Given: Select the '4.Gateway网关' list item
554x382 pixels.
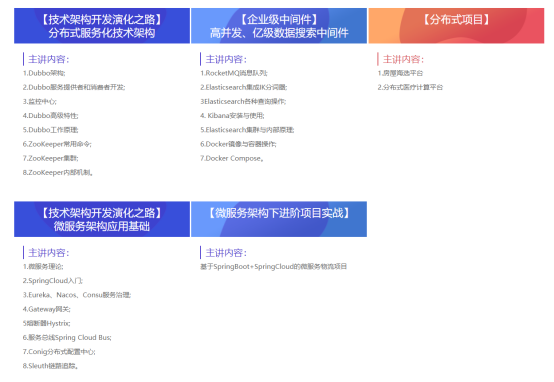Looking at the screenshot, I should pyautogui.click(x=47, y=309).
